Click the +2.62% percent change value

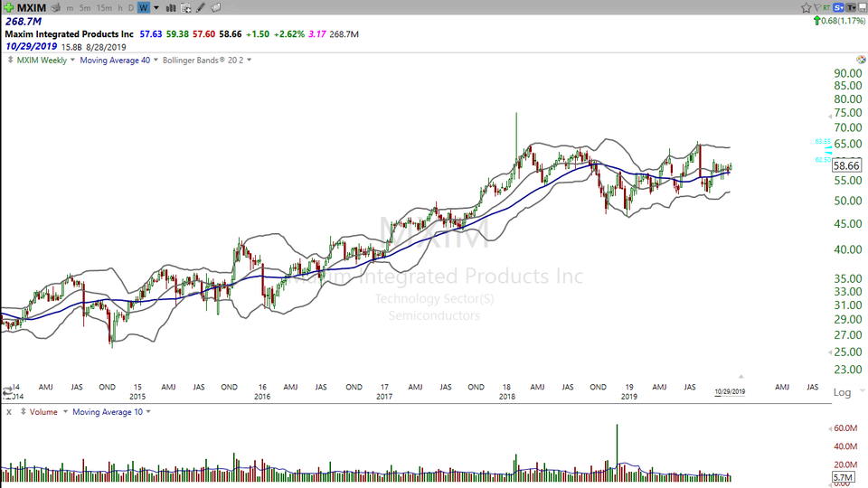click(x=288, y=34)
